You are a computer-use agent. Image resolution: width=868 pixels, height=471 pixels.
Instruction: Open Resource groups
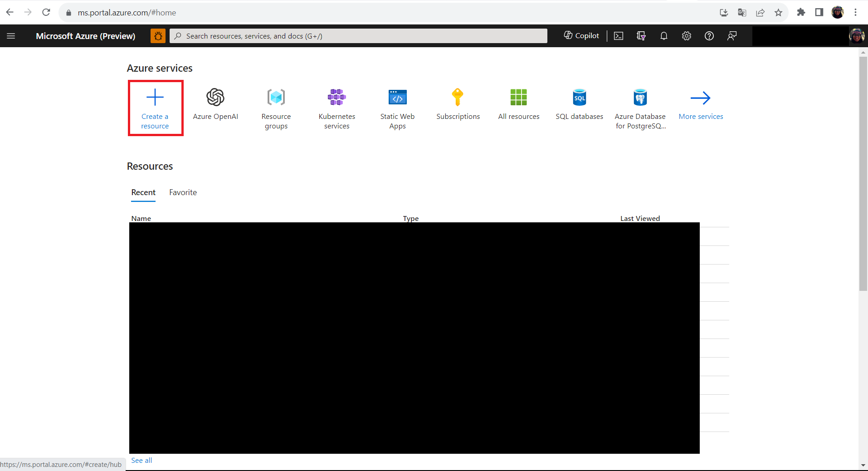click(x=276, y=109)
